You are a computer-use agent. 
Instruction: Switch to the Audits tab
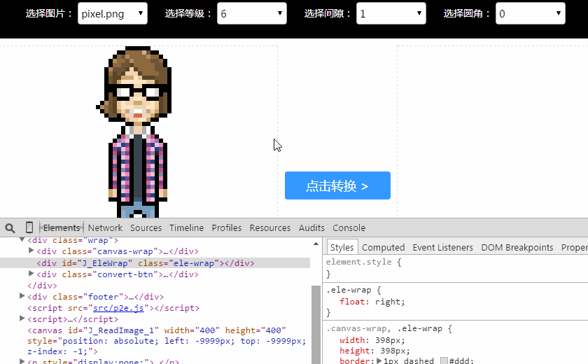pos(311,228)
